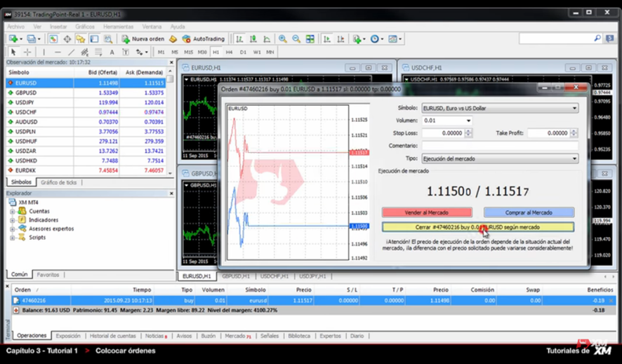Click the zoom in magnifier icon
The height and width of the screenshot is (364, 622).
coord(282,39)
